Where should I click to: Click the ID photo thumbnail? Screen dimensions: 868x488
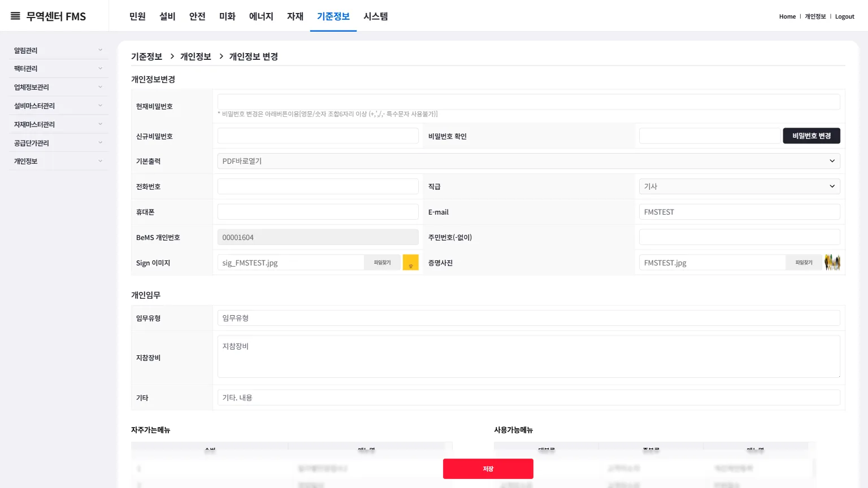click(x=832, y=263)
